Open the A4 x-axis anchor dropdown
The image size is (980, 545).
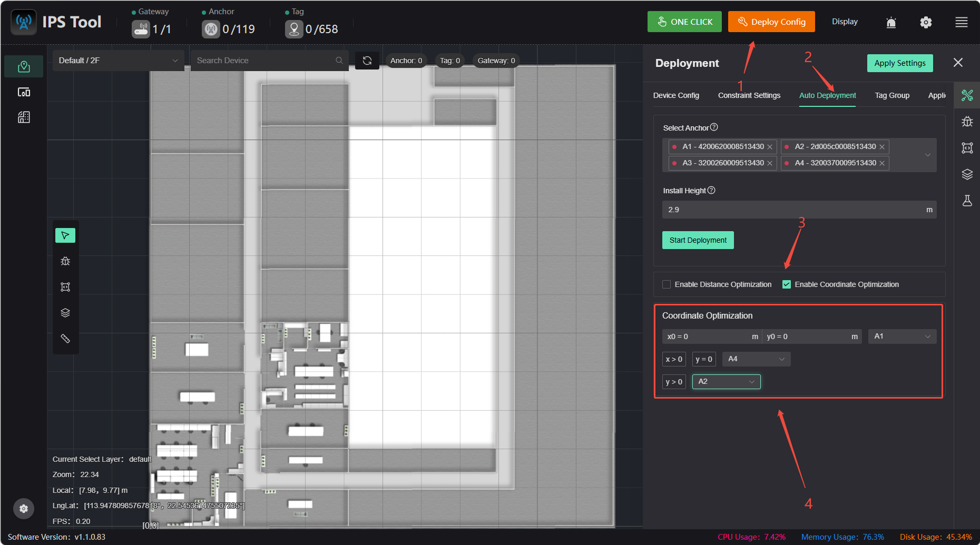757,359
